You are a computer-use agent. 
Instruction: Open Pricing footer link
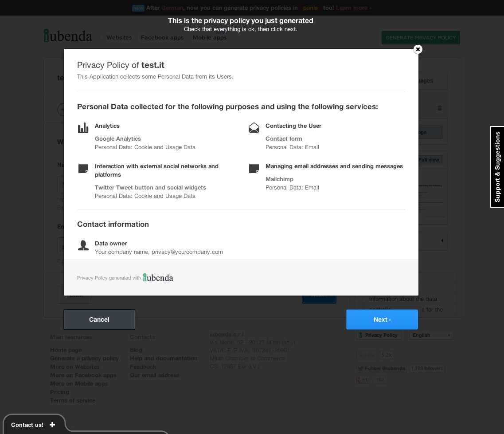click(x=59, y=392)
